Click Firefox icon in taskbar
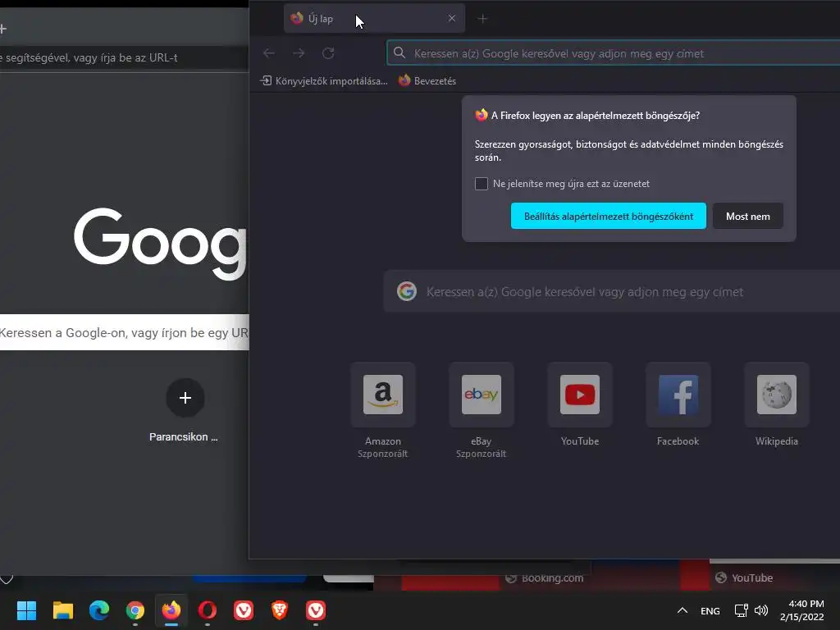840x630 pixels. [171, 610]
